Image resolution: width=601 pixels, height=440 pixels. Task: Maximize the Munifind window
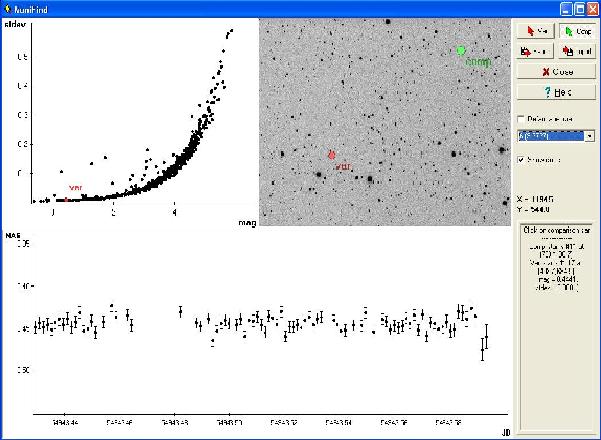pyautogui.click(x=579, y=8)
